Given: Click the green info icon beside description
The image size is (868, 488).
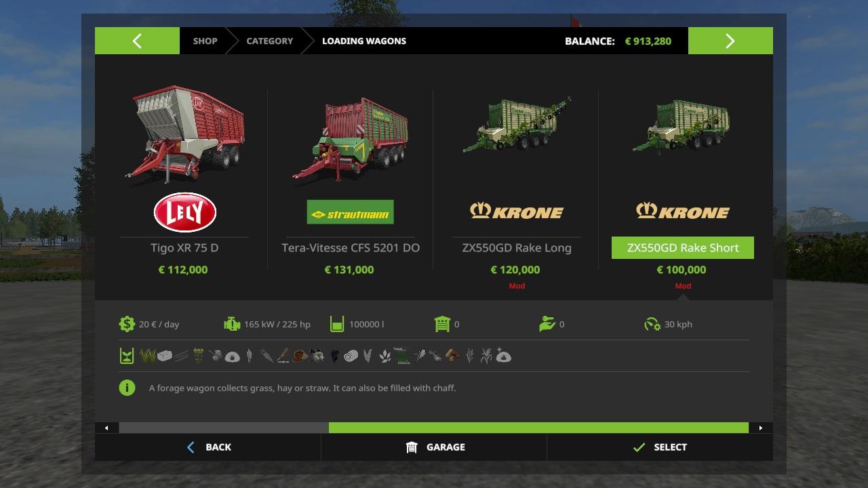Looking at the screenshot, I should point(127,388).
